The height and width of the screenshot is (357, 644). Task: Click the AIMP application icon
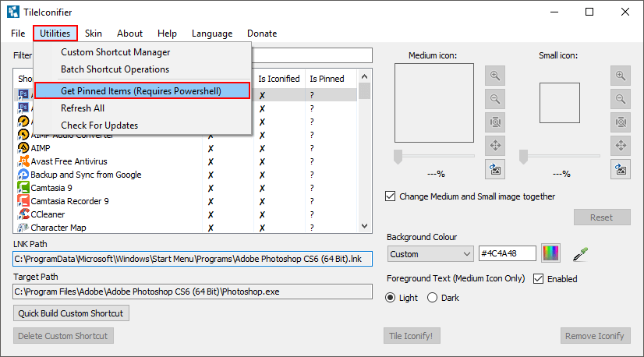[23, 148]
